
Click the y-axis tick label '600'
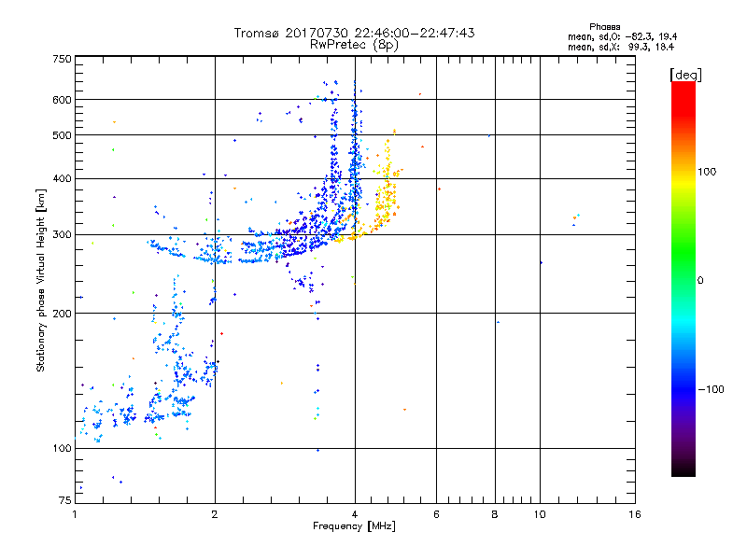click(x=63, y=100)
